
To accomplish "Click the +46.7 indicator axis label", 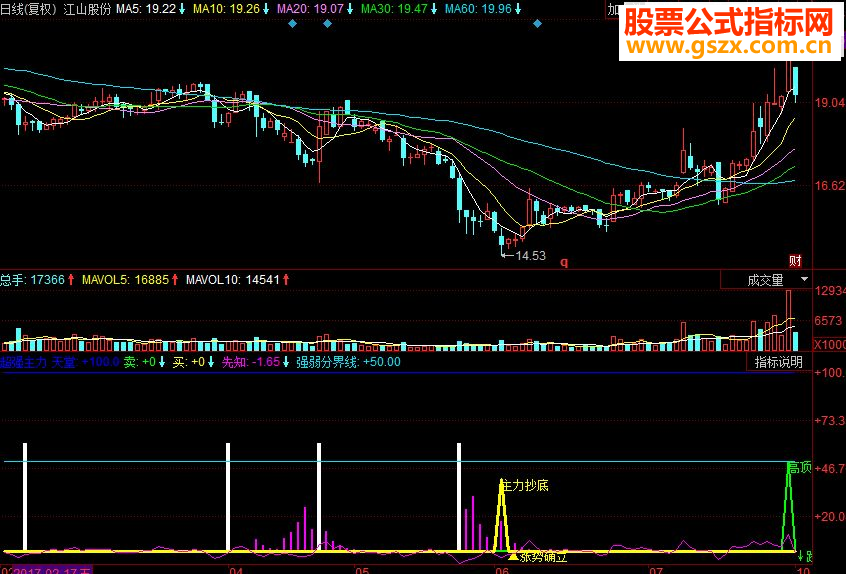I will pos(830,468).
